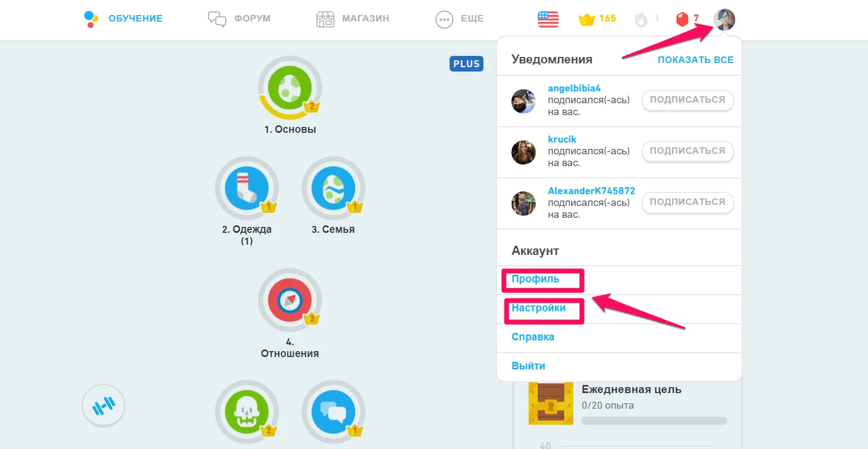868x449 pixels.
Task: Click angelbibia4's avatar picture
Action: (523, 101)
